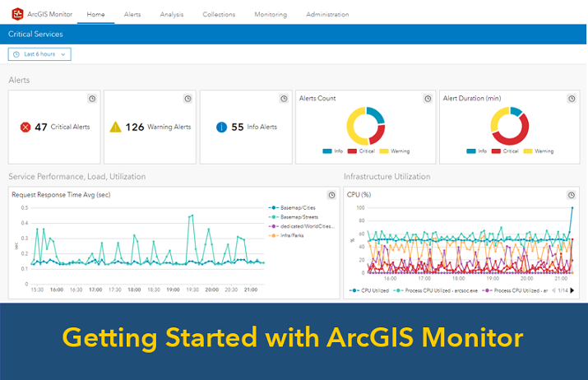Click the Alerts Count donut chart
588x380 pixels.
(366, 126)
